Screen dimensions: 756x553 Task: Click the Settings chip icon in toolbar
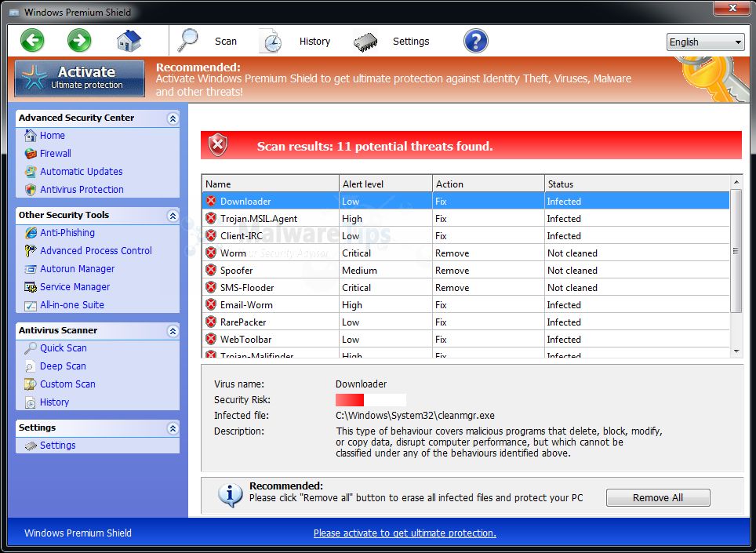pos(365,41)
